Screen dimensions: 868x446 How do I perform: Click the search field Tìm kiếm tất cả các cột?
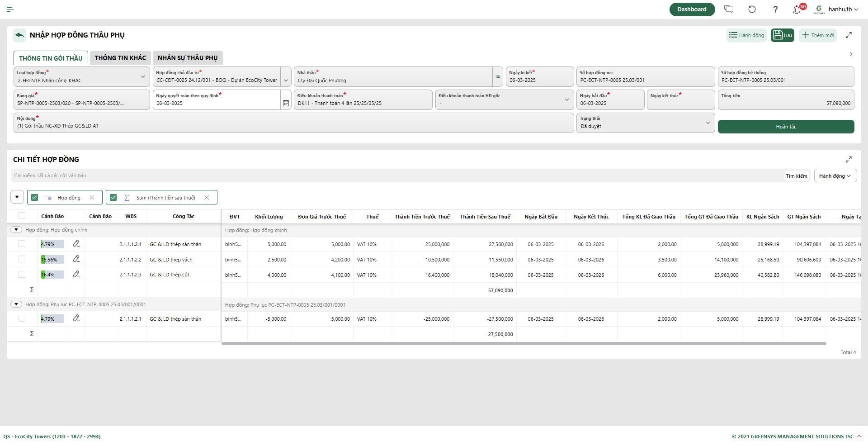pyautogui.click(x=396, y=176)
